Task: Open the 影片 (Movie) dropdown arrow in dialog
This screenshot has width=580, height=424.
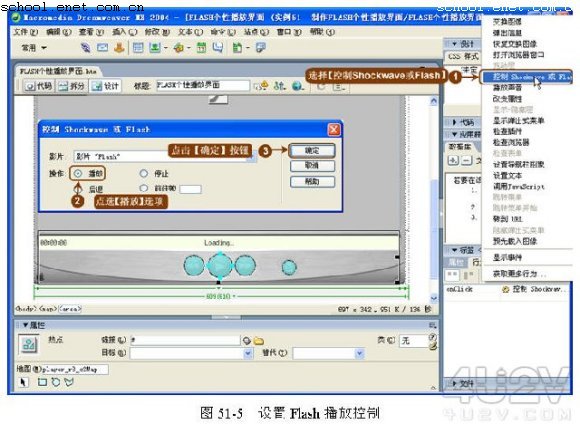Action: (x=252, y=157)
